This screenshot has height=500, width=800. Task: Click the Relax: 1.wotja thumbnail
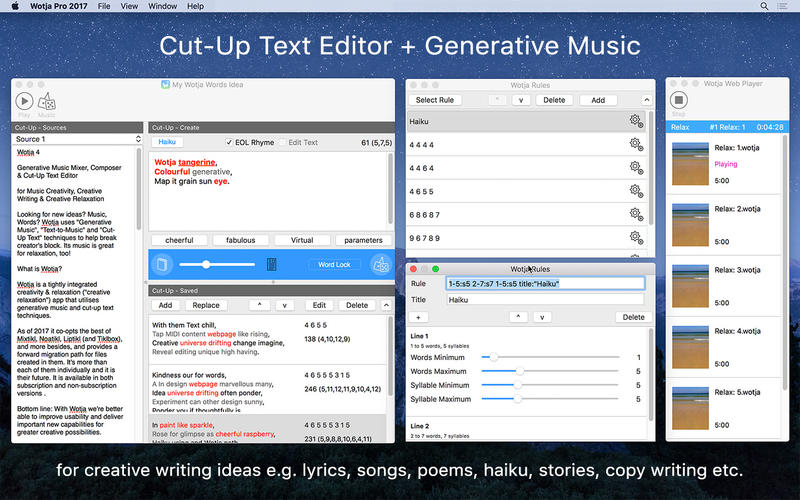point(690,163)
